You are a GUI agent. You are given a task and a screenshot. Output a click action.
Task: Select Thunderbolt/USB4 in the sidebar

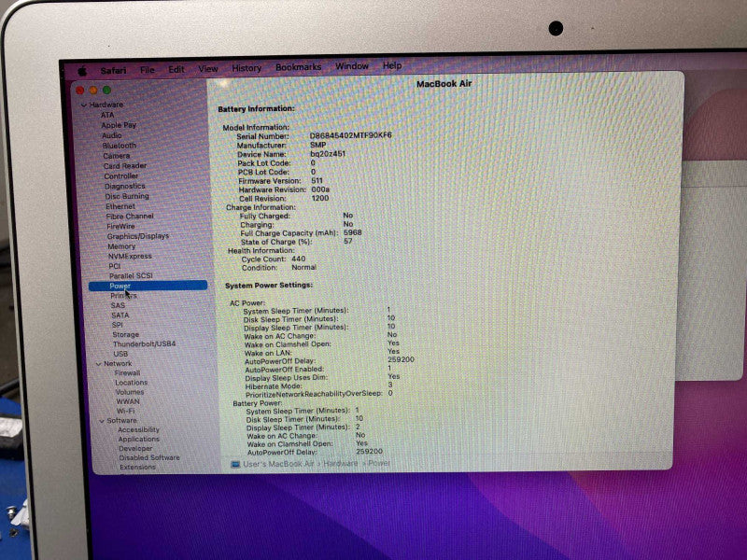pyautogui.click(x=145, y=343)
